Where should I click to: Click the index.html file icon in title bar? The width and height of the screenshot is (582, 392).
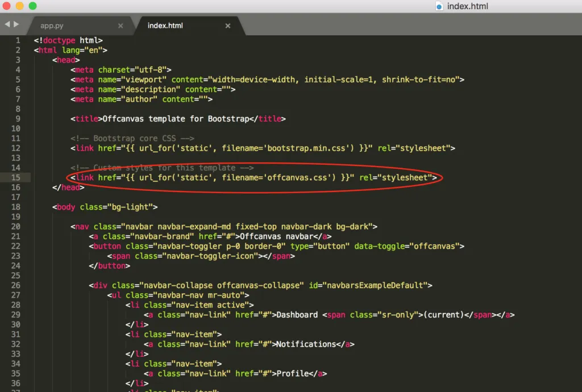[439, 6]
